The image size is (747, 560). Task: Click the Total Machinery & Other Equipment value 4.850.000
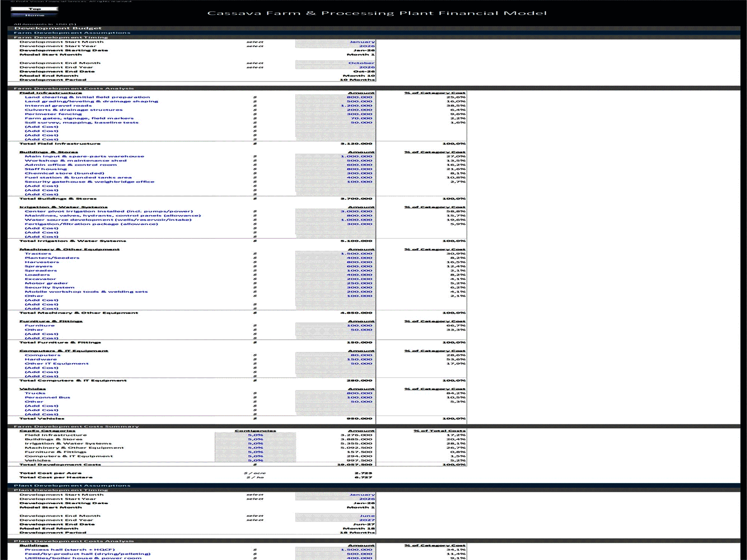356,313
